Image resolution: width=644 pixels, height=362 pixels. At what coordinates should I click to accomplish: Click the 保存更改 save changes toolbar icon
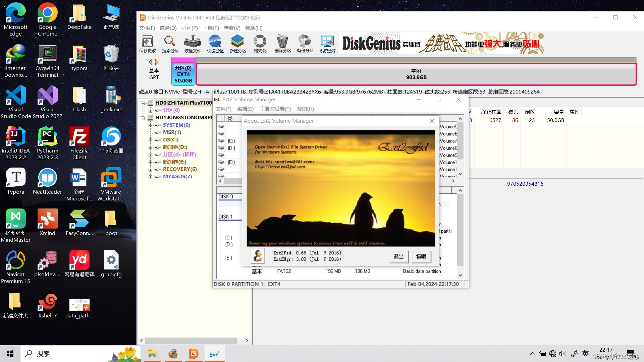[x=148, y=44]
